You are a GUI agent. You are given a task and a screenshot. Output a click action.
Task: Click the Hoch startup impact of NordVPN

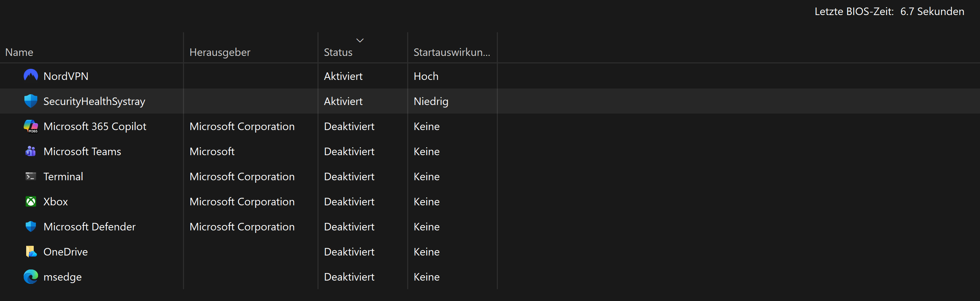click(x=426, y=76)
